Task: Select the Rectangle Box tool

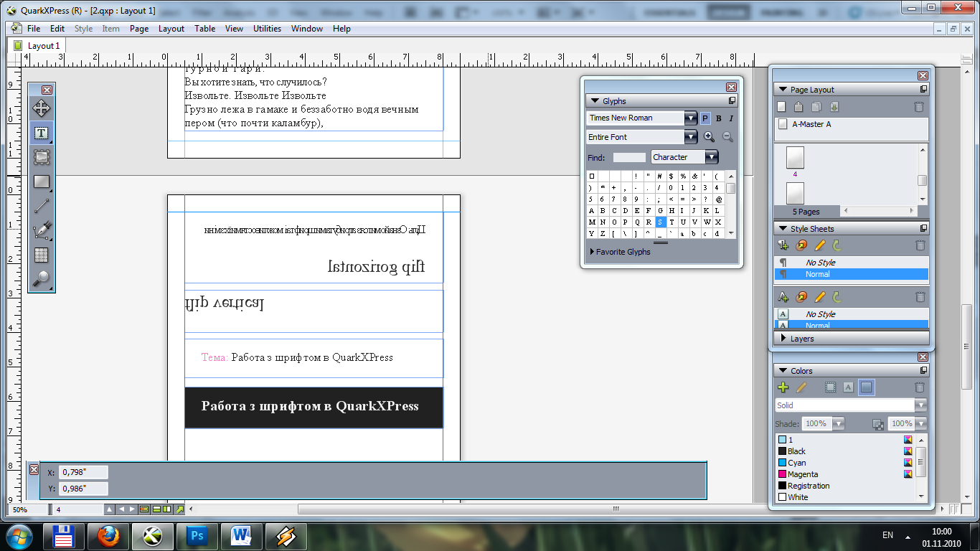Action: [x=41, y=182]
